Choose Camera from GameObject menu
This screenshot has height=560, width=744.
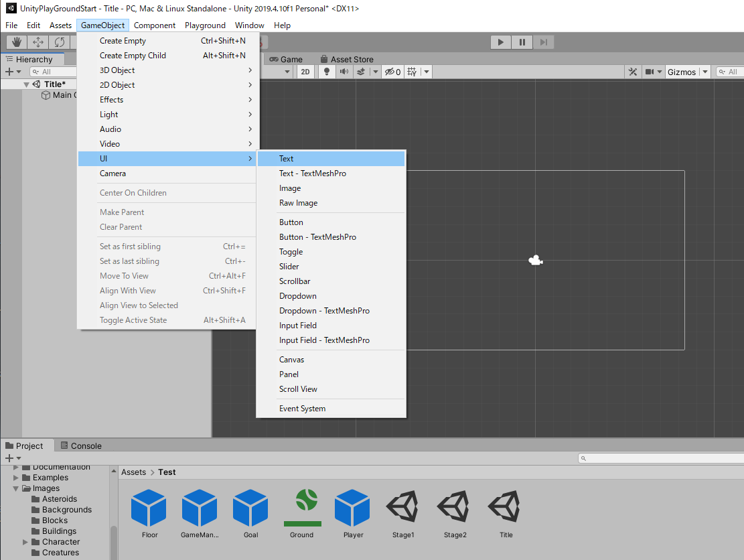point(167,173)
